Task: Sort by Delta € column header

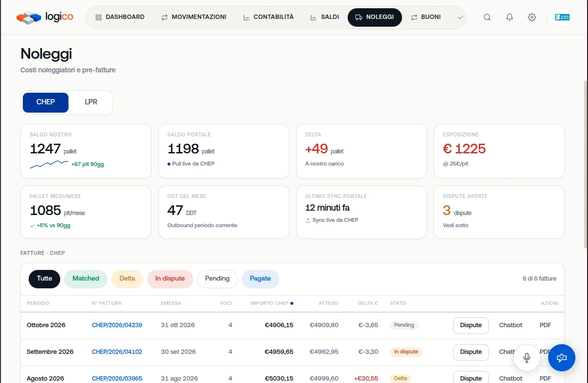Action: [x=368, y=303]
